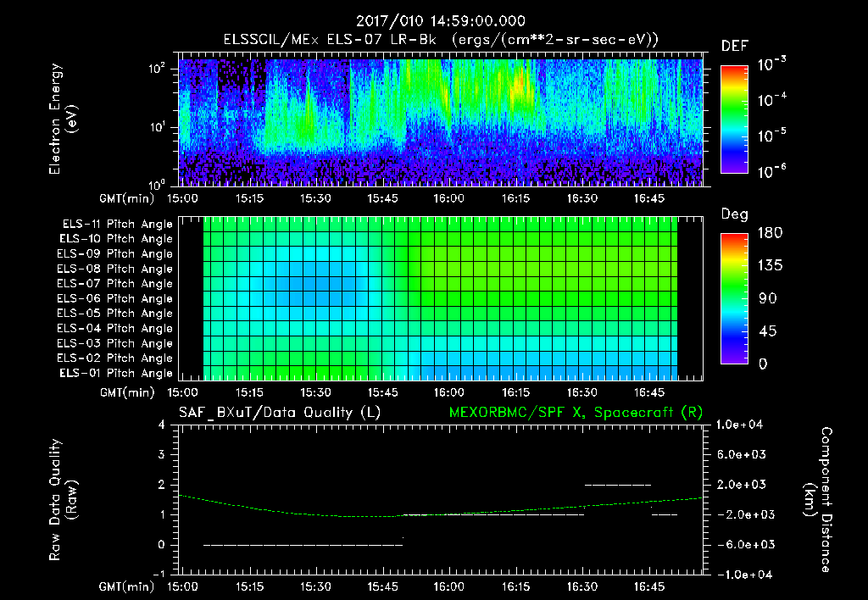Click the 10^2 energy axis tick label
The height and width of the screenshot is (600, 868).
point(158,69)
